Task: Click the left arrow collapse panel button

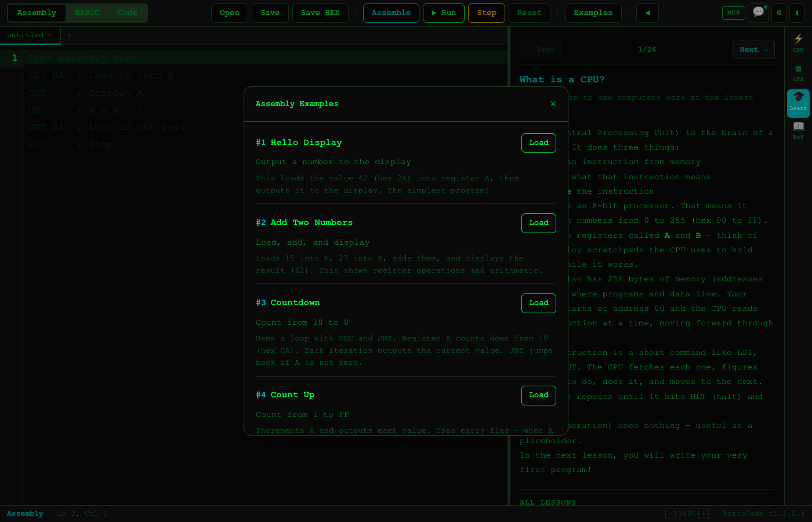Action: click(647, 13)
